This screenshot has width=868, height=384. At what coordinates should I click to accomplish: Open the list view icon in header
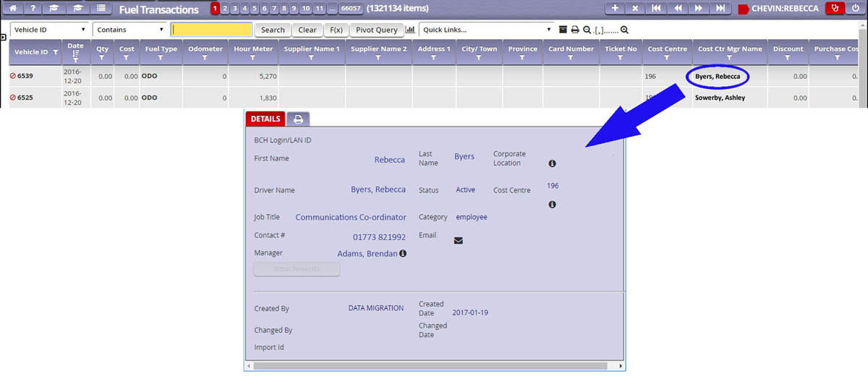[x=101, y=9]
